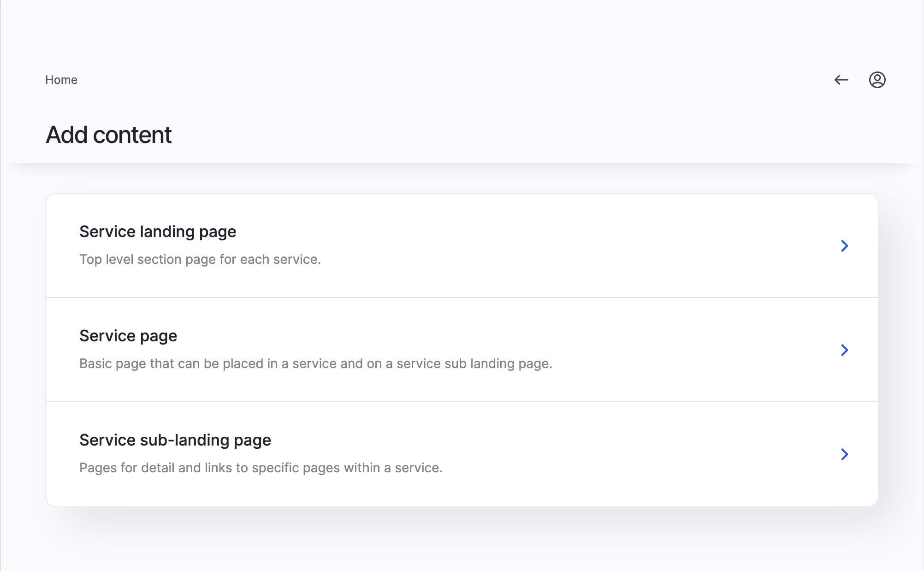924x571 pixels.
Task: Open the Home breadcrumb
Action: pos(61,80)
